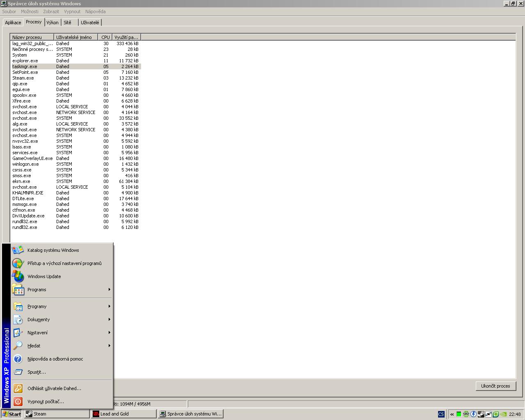Open the Možnosti menu

(x=30, y=11)
